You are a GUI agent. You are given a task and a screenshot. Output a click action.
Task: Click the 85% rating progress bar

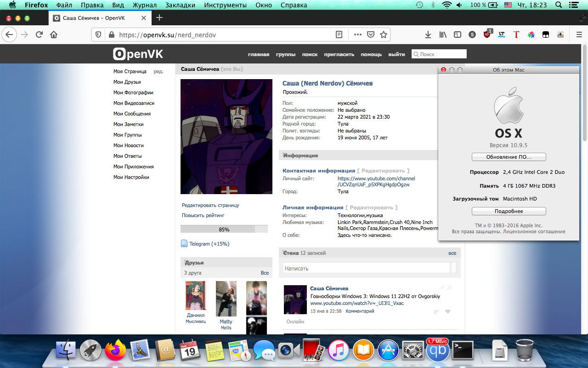coord(224,229)
